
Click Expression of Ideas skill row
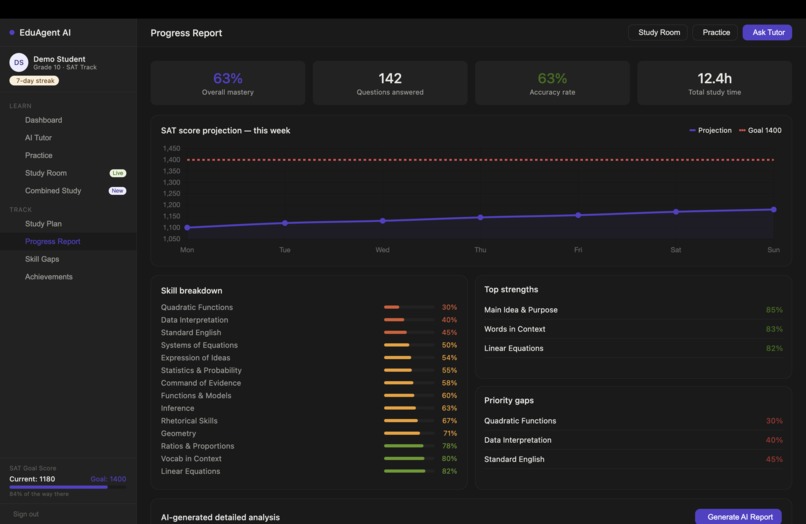pos(309,357)
